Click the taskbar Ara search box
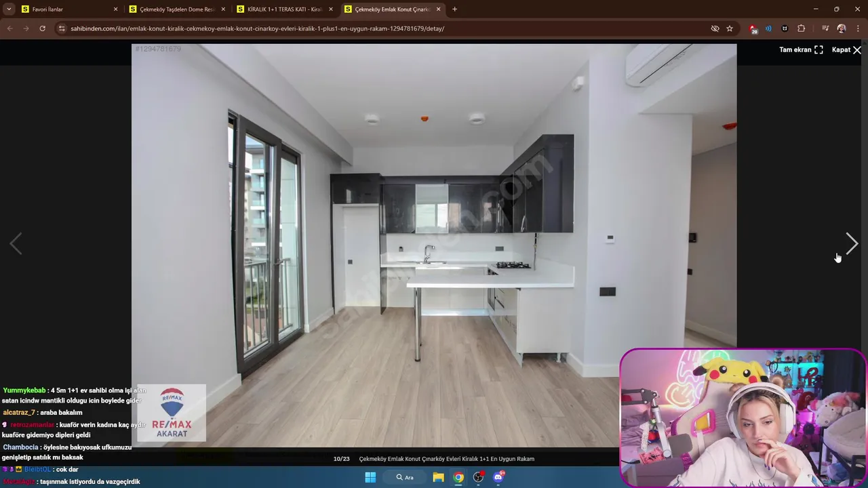This screenshot has height=488, width=868. pyautogui.click(x=406, y=477)
